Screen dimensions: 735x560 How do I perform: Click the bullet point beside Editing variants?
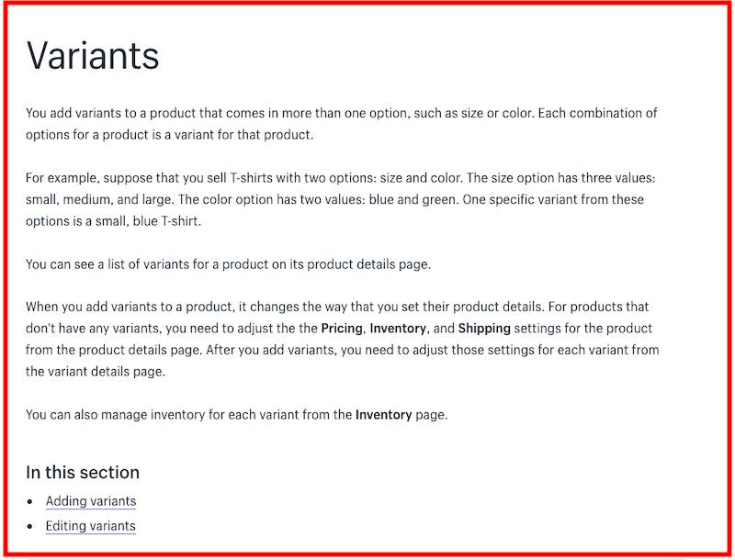point(30,526)
